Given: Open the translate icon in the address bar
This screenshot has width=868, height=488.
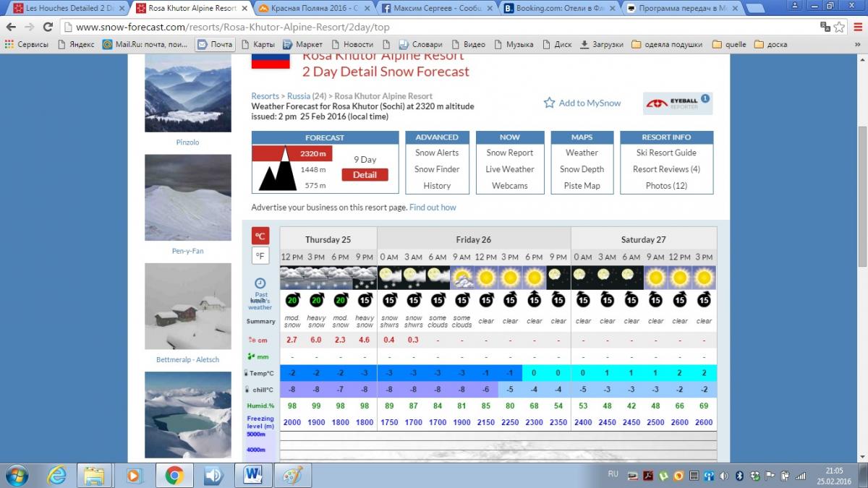Looking at the screenshot, I should tap(825, 27).
